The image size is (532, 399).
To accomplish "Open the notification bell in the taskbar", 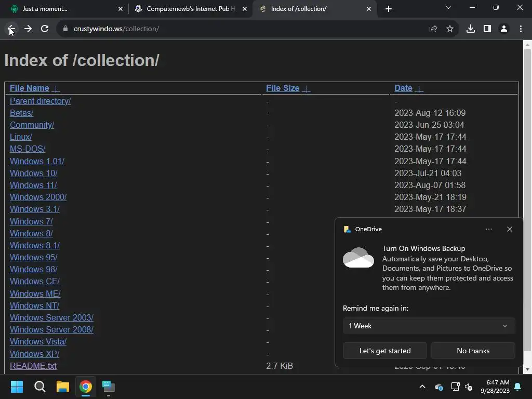I will coord(518,387).
